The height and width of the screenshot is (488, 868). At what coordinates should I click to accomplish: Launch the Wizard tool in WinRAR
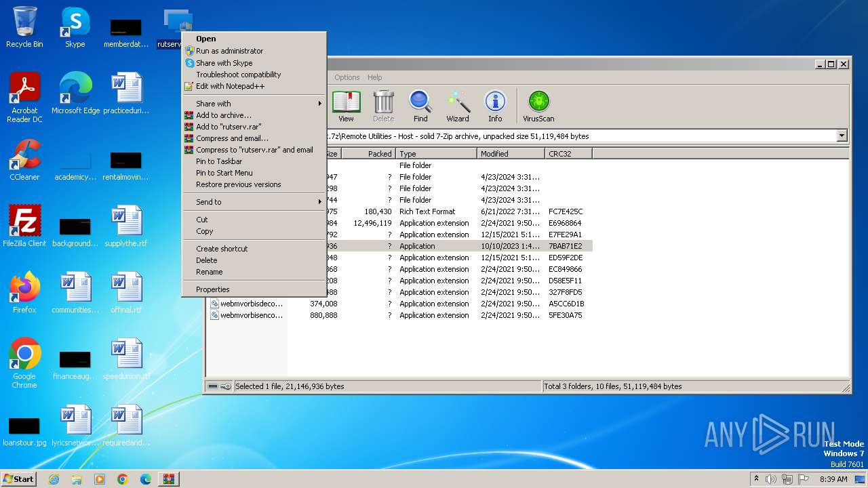(x=458, y=106)
